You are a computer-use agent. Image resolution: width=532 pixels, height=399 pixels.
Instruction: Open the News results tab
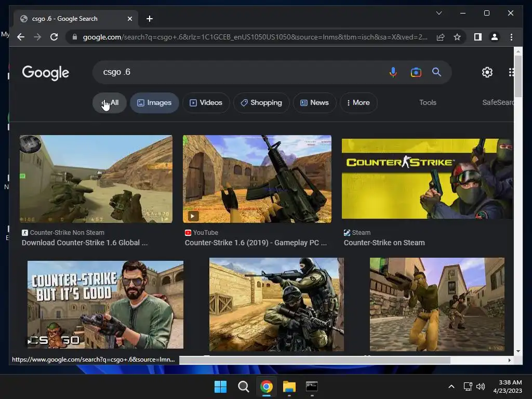point(314,102)
